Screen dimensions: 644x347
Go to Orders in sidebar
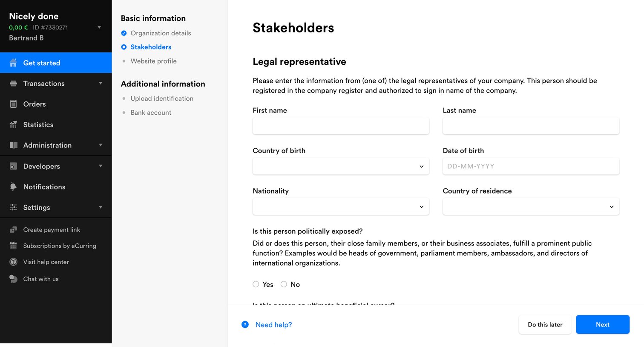pyautogui.click(x=56, y=104)
